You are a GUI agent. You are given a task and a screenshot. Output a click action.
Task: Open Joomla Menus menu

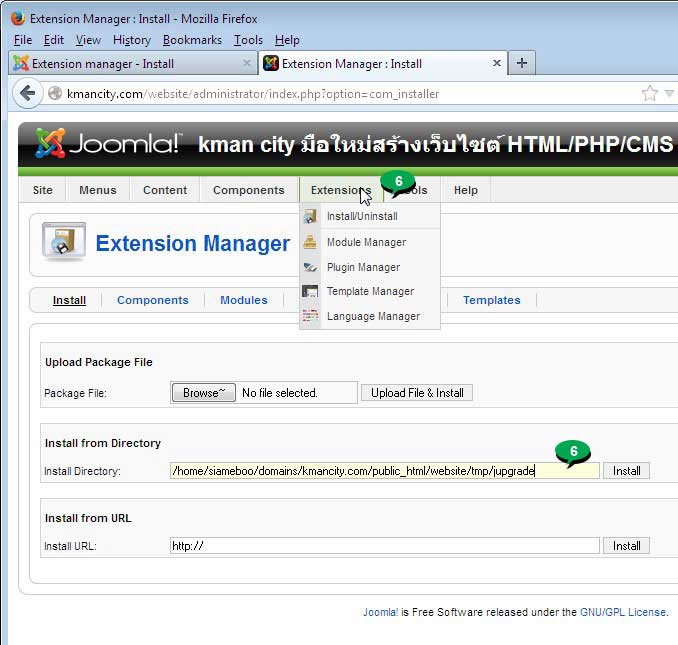click(x=98, y=190)
